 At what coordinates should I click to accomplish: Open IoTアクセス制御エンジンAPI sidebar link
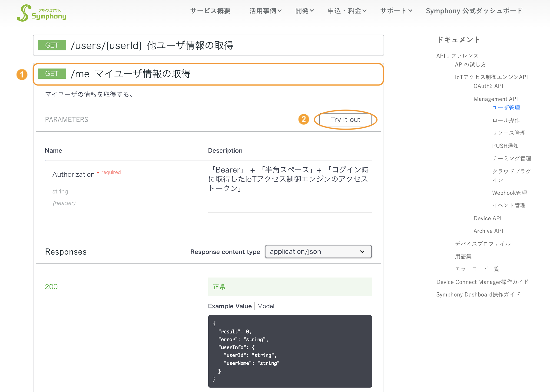tap(491, 77)
